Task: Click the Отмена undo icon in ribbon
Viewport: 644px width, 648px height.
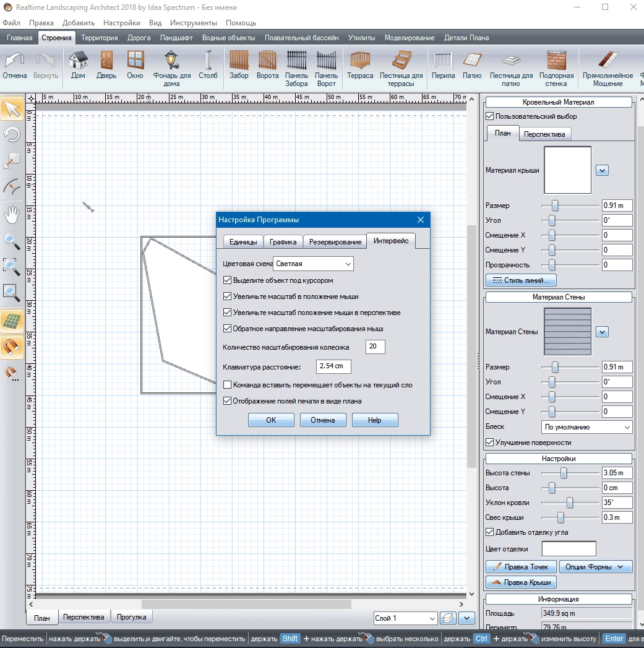Action: pos(14,66)
